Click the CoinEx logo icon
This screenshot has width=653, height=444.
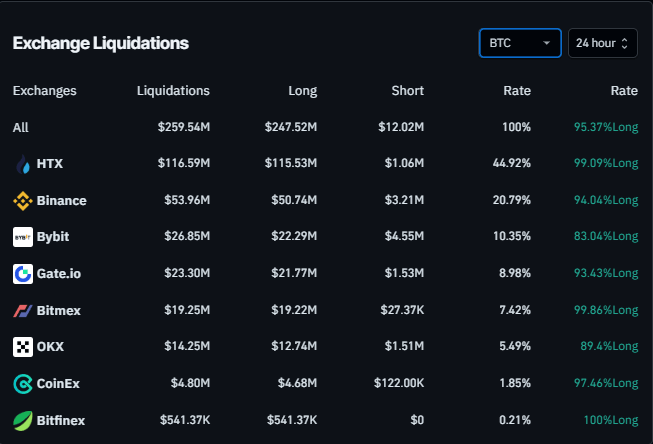pos(23,384)
